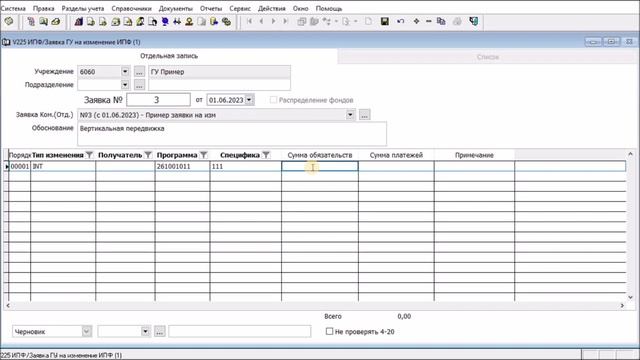Click the 111 specifics cell
The height and width of the screenshot is (360, 640).
[245, 166]
